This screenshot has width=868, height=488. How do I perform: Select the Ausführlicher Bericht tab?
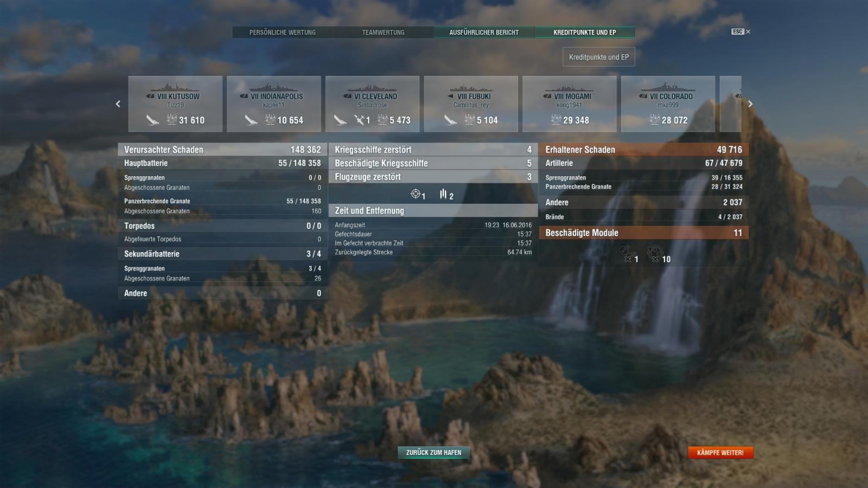(x=484, y=33)
